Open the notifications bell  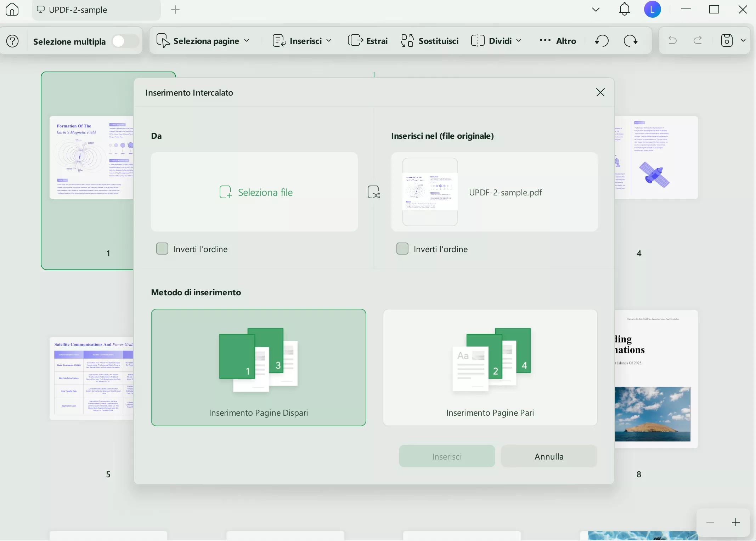[624, 10]
